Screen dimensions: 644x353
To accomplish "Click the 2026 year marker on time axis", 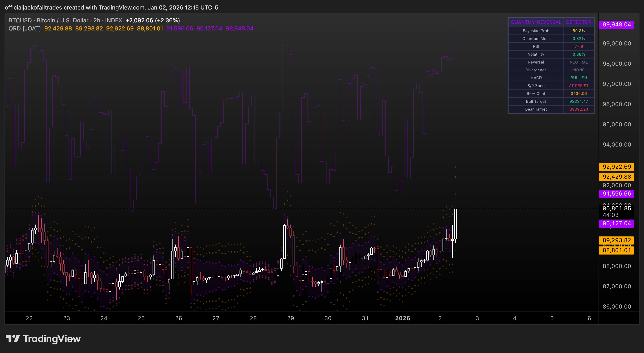I will [x=403, y=318].
